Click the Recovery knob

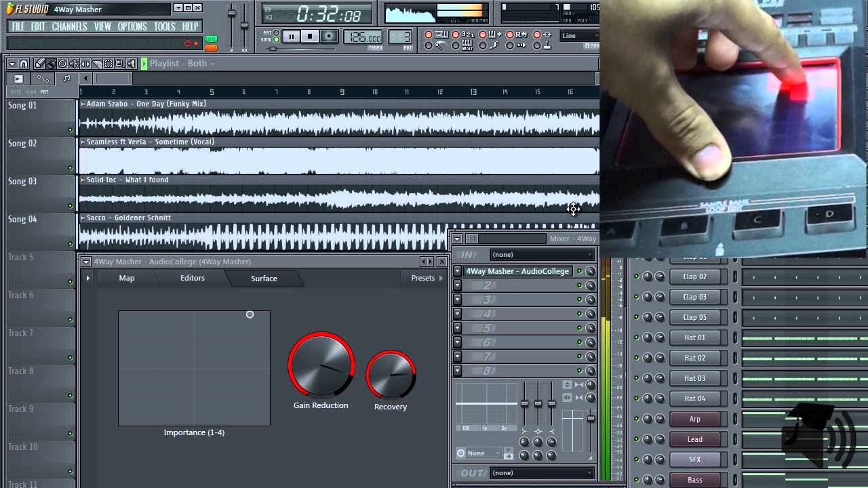[391, 374]
